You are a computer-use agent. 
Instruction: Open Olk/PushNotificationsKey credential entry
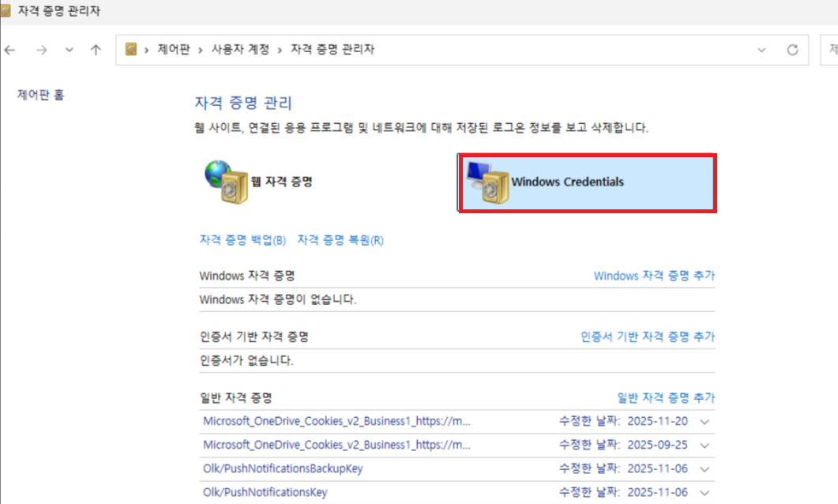265,492
